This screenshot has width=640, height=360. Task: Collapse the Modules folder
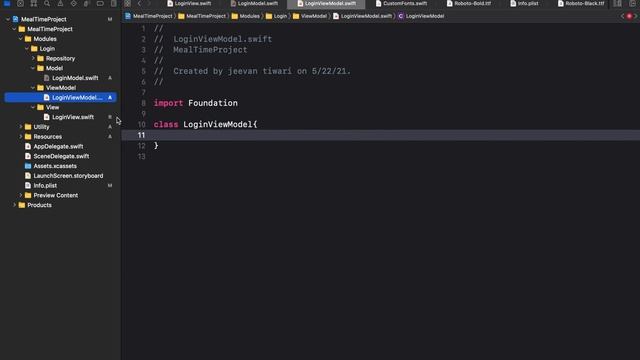click(x=20, y=39)
